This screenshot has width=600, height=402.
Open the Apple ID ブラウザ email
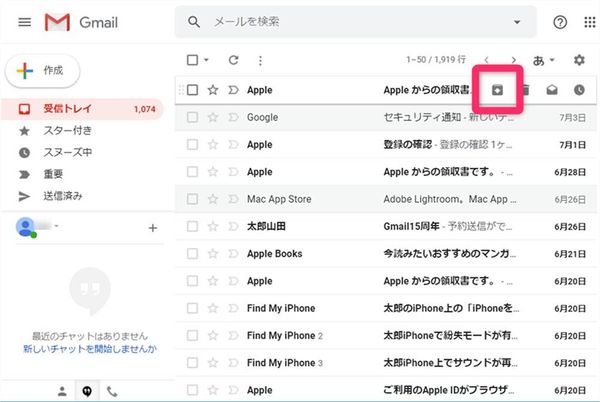coord(386,389)
